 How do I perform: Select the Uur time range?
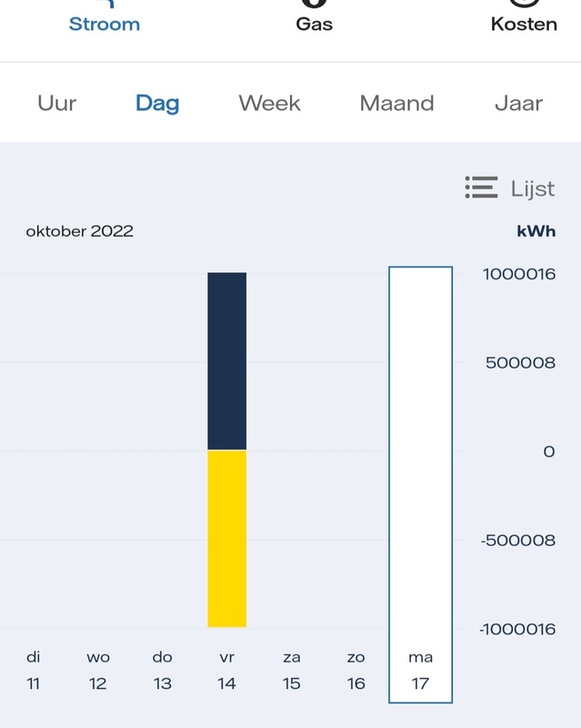(x=57, y=103)
